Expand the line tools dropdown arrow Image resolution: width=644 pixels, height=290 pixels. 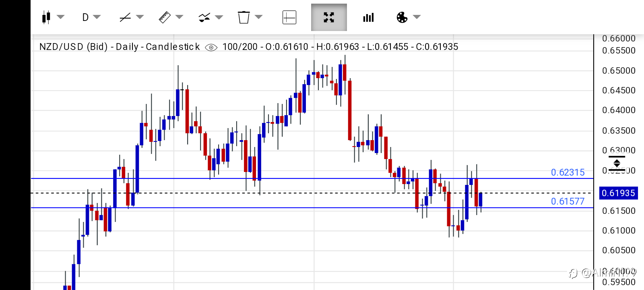click(x=140, y=17)
